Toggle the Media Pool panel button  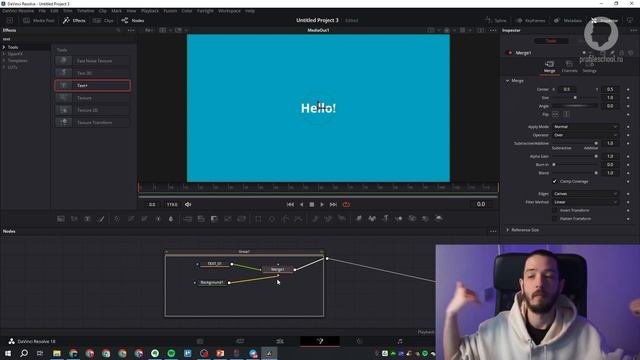point(39,20)
